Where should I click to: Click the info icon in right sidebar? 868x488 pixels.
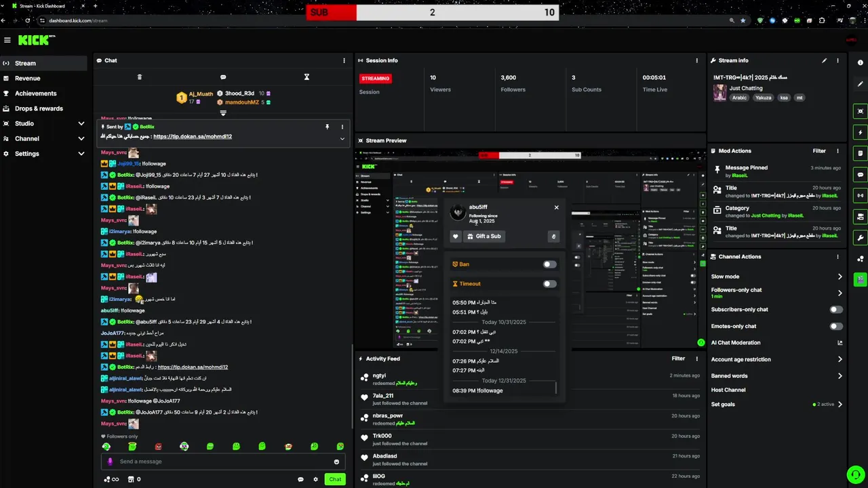coord(861,63)
